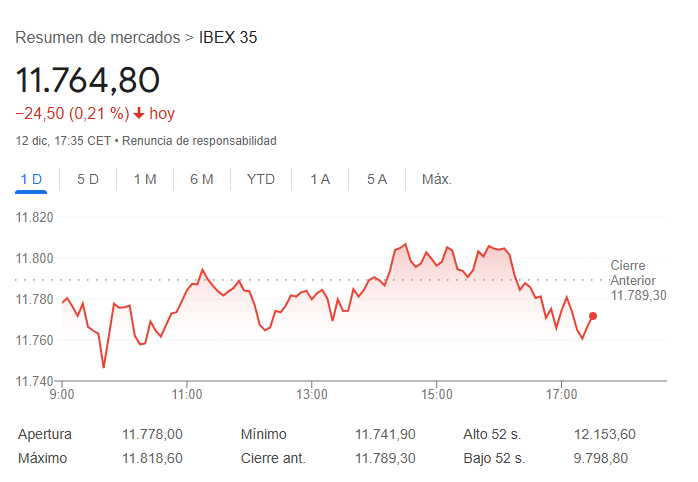
Task: Show the 6 M chart range
Action: tap(202, 179)
